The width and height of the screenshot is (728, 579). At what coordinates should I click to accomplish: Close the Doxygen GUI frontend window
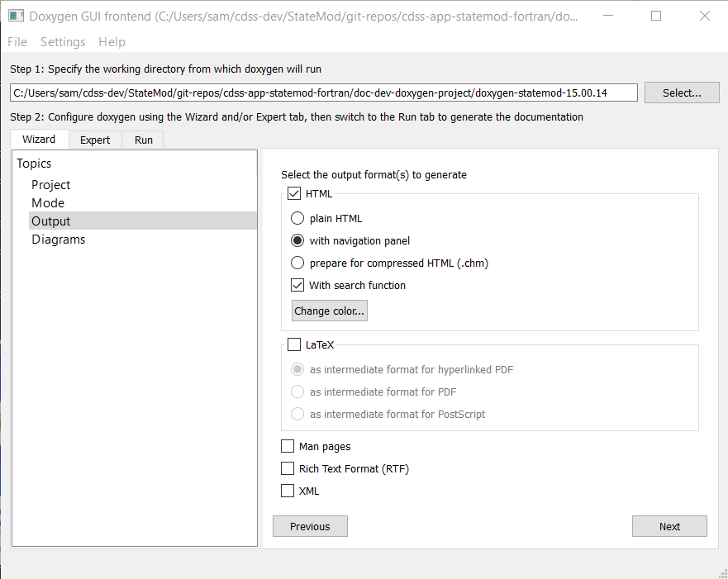point(704,16)
